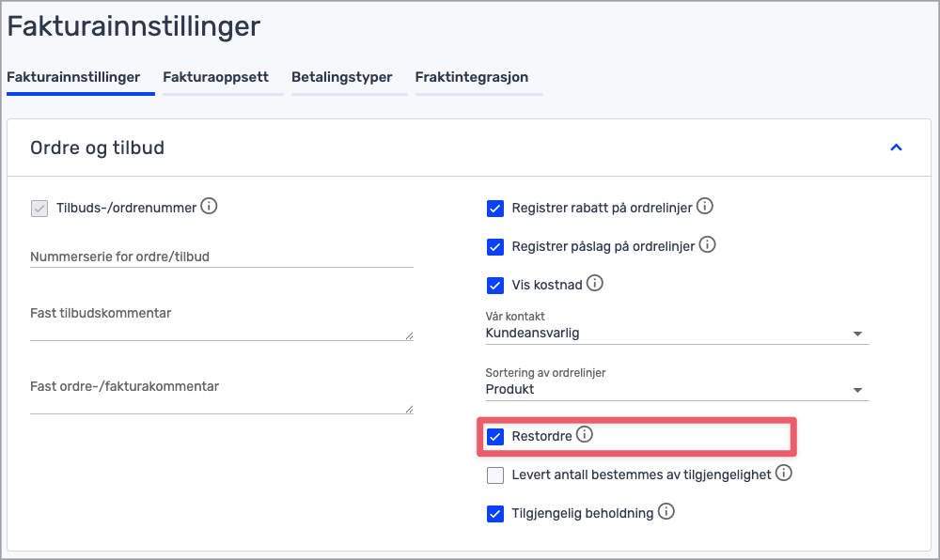Uncheck Registrer rabatt på ordrelinjer checkbox
Image resolution: width=940 pixels, height=560 pixels.
495,209
